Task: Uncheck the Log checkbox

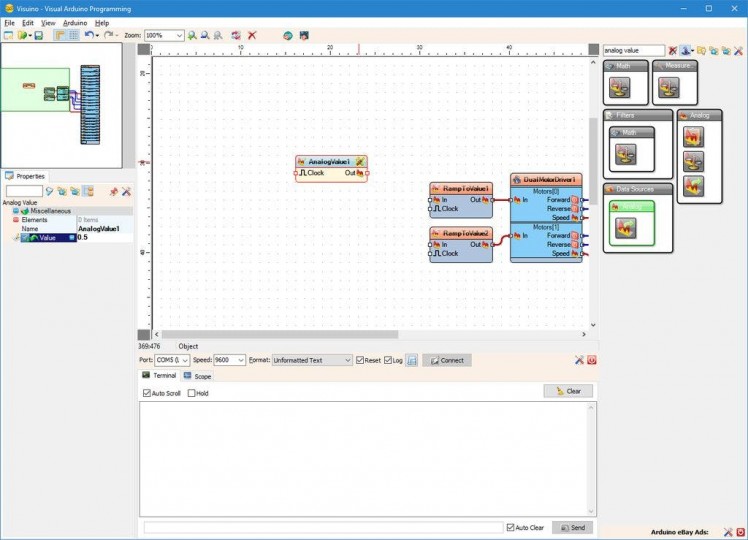Action: pyautogui.click(x=388, y=360)
